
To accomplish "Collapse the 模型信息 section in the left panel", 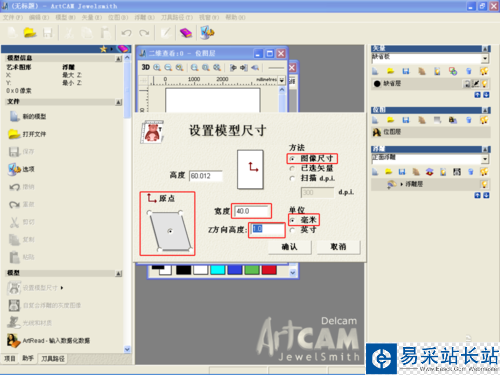I will click(119, 59).
